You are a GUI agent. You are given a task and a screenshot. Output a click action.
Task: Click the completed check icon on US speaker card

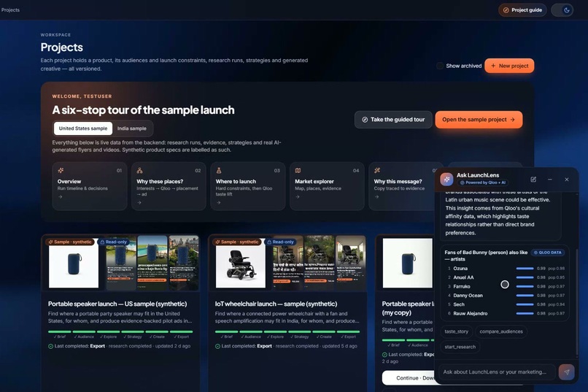(x=50, y=346)
